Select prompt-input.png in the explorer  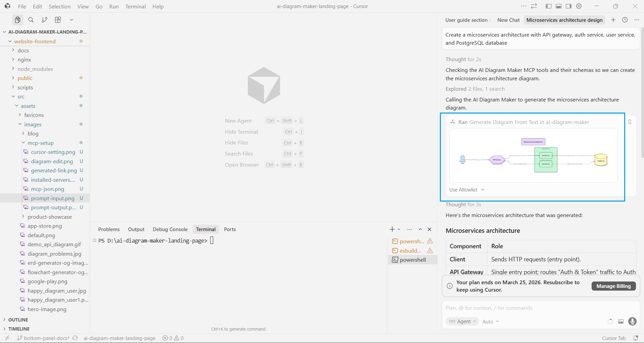coord(53,198)
